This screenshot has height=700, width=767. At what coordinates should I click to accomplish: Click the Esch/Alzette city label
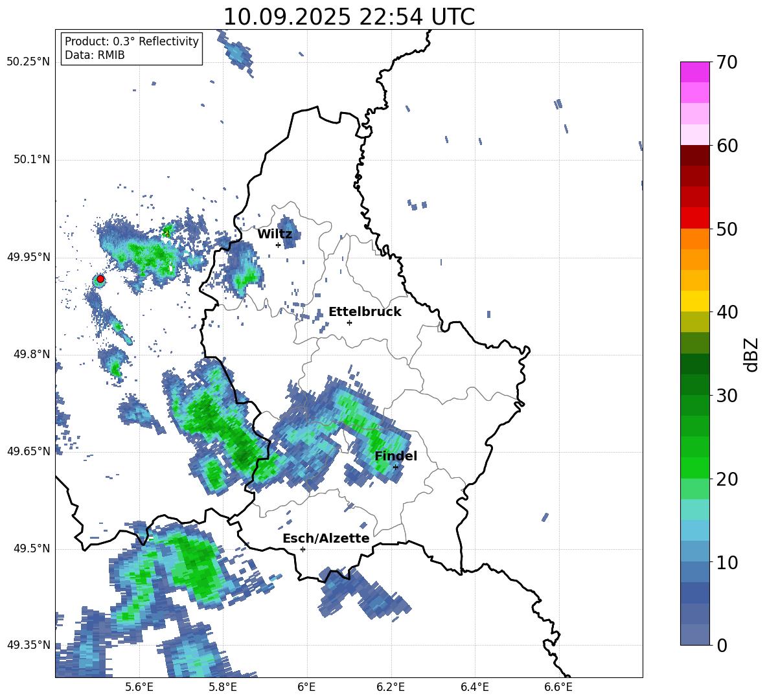coord(326,539)
